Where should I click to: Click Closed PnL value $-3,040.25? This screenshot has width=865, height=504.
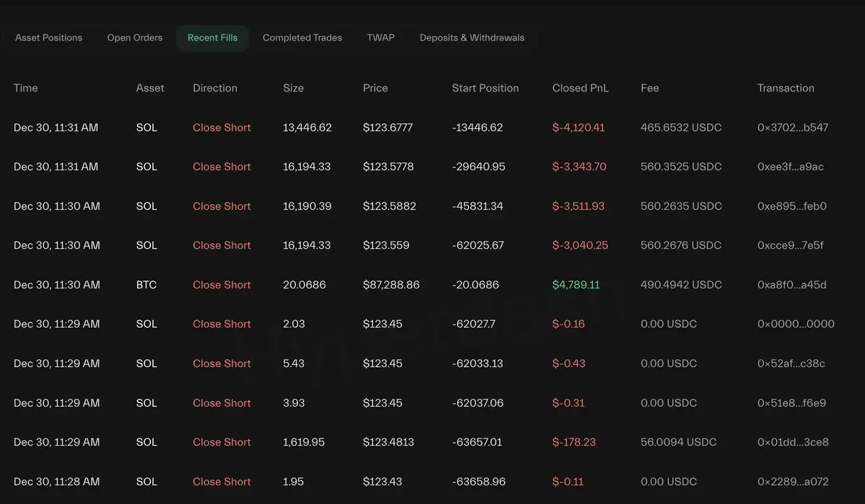click(580, 245)
